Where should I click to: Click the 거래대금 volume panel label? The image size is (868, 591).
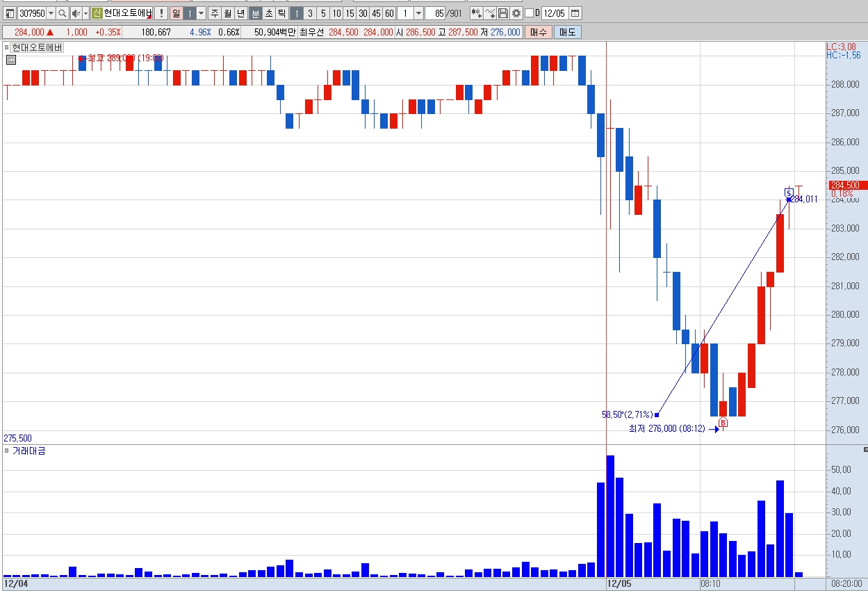(29, 451)
